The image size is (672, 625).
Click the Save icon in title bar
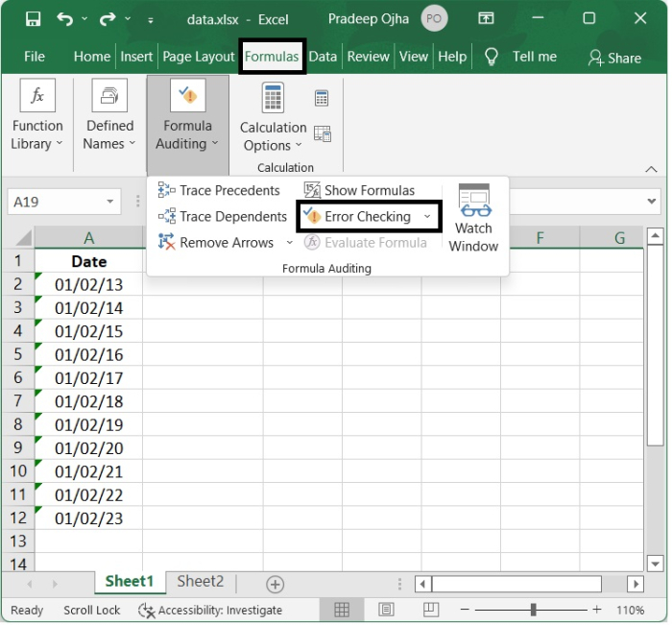pos(33,19)
